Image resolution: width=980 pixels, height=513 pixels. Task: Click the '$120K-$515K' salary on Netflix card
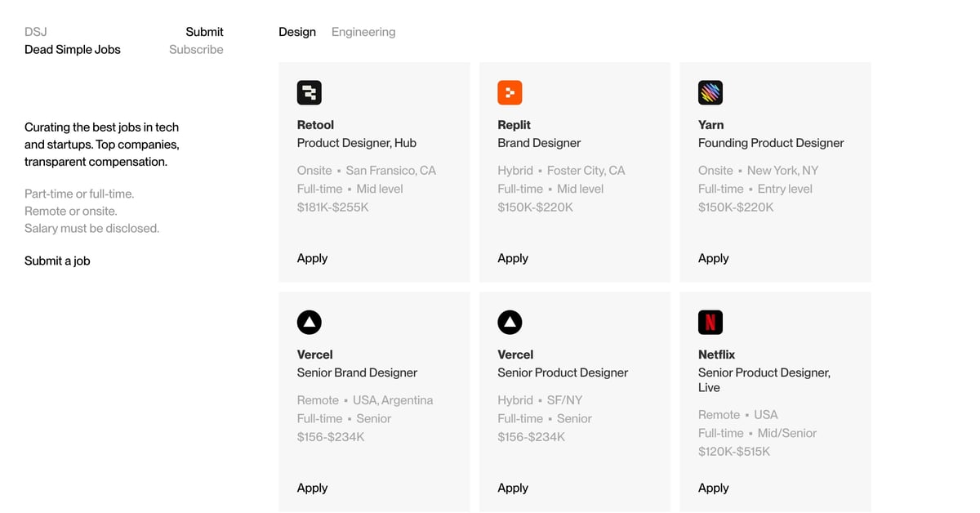point(734,451)
